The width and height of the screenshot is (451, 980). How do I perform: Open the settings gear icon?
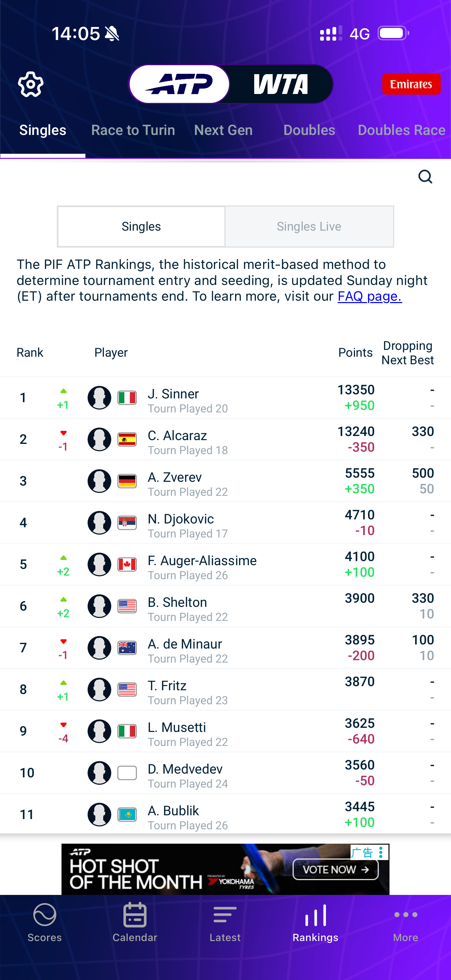pyautogui.click(x=30, y=84)
